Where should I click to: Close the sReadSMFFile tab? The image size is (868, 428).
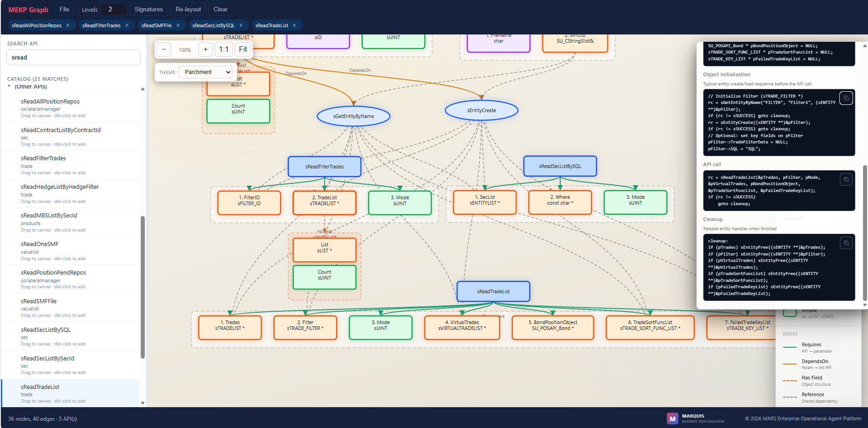[x=178, y=25]
